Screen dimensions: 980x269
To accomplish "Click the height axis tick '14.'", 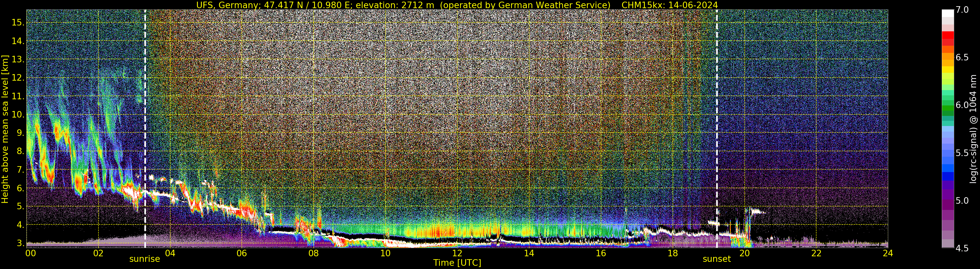I will [x=18, y=41].
